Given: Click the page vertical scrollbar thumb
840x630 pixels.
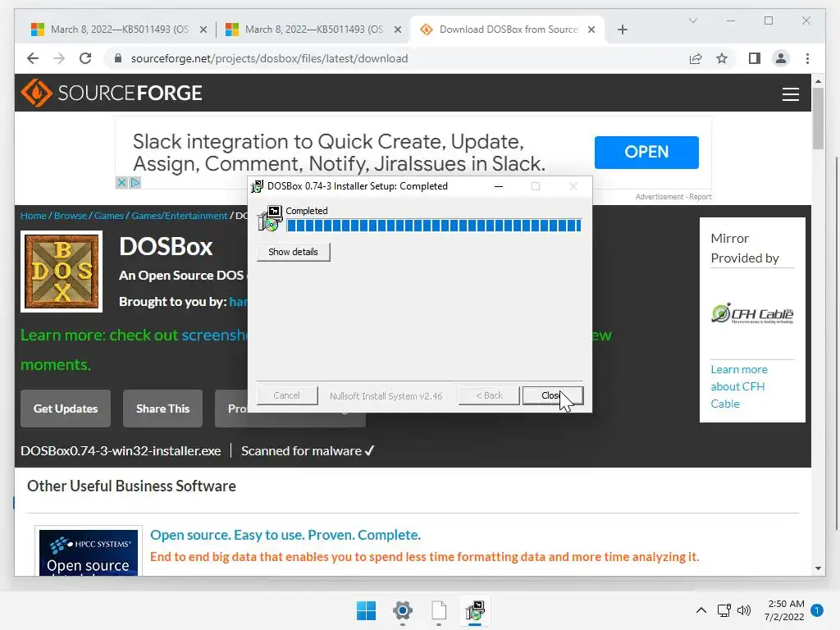Looking at the screenshot, I should tap(818, 118).
